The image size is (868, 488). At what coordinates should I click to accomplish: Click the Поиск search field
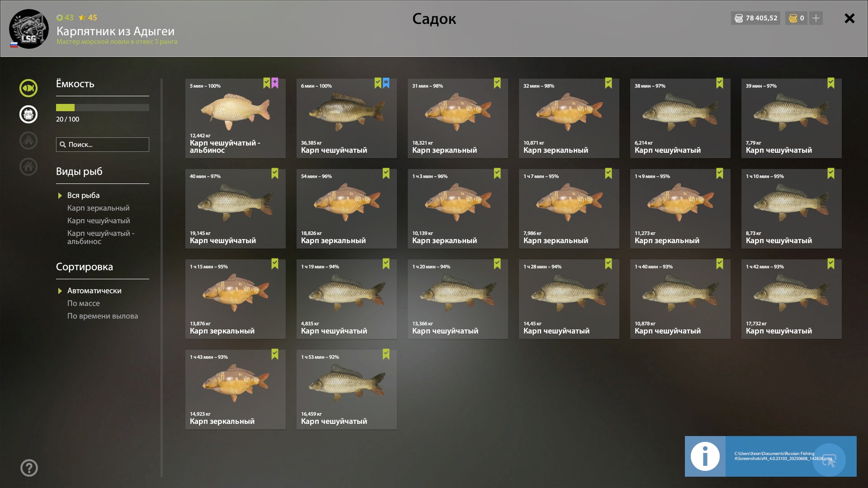pos(103,145)
